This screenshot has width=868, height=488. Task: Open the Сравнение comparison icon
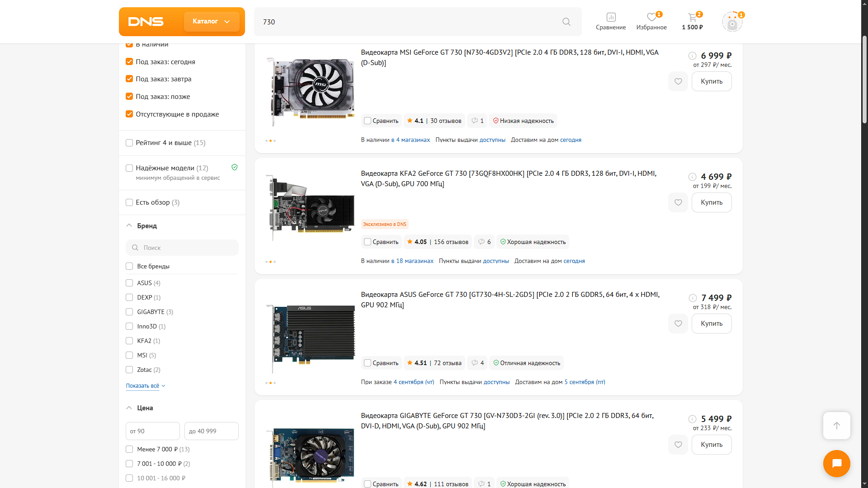coord(611,18)
